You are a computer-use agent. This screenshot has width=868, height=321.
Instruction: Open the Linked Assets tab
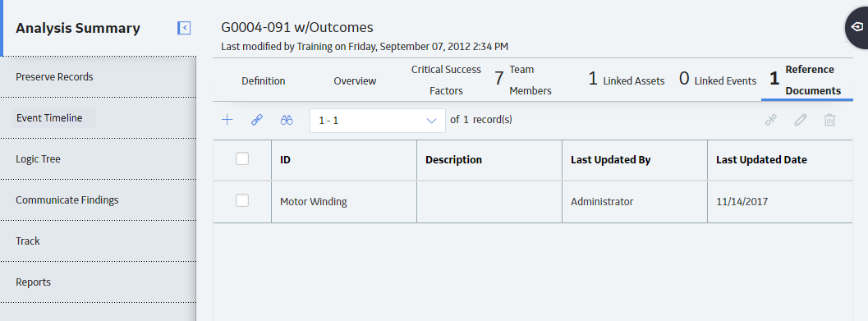tap(626, 80)
